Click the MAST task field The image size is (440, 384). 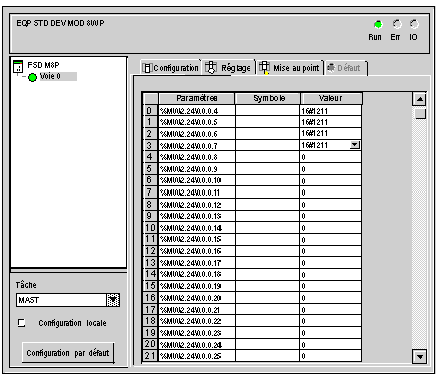click(x=61, y=300)
